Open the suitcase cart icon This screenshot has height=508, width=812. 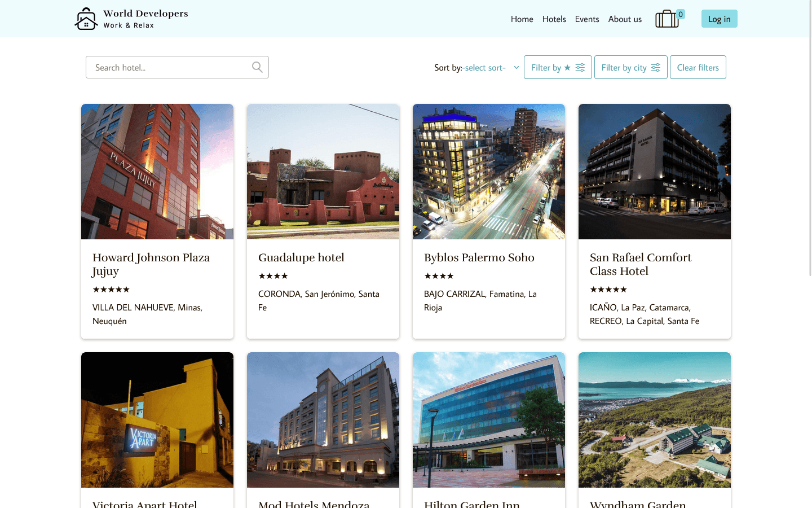pos(667,19)
